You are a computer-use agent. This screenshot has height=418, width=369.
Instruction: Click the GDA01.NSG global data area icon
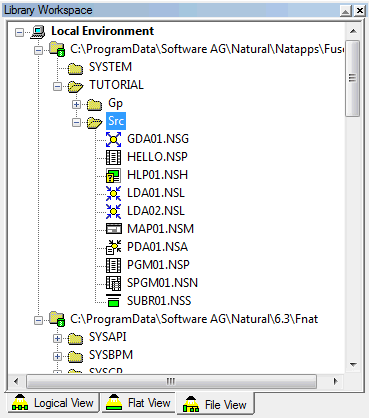coord(113,139)
